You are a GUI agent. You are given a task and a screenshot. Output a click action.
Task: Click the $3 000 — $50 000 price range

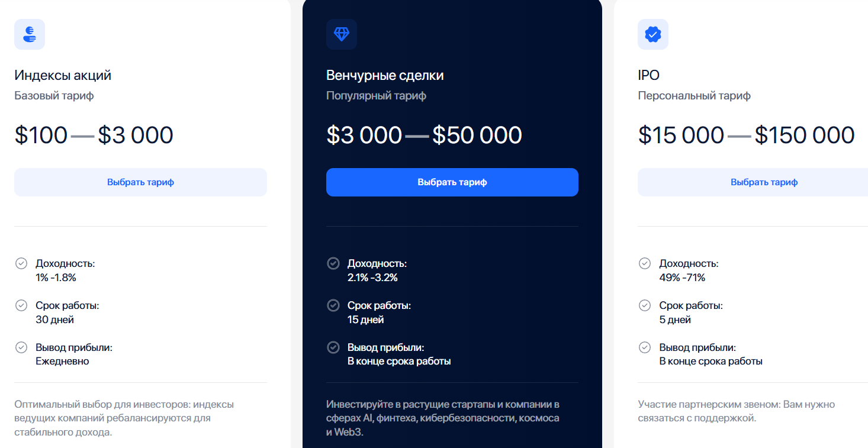tap(424, 136)
